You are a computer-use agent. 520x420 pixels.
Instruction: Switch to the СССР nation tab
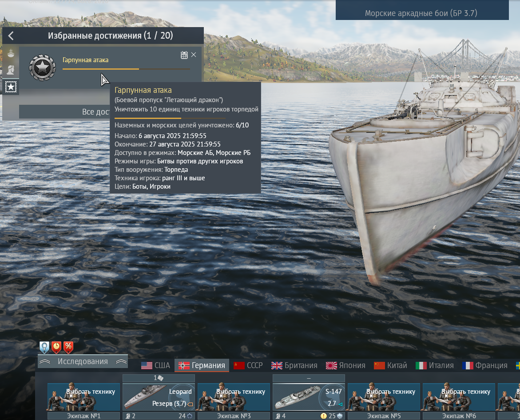pos(248,365)
